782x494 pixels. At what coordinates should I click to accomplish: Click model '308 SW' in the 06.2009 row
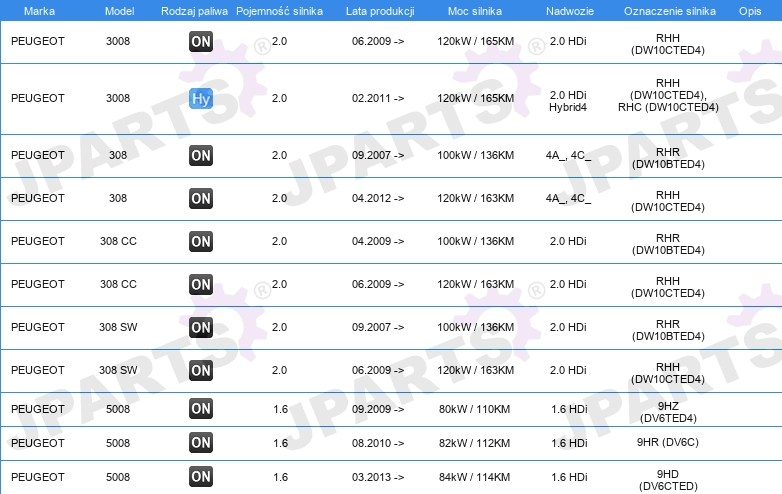pos(118,370)
